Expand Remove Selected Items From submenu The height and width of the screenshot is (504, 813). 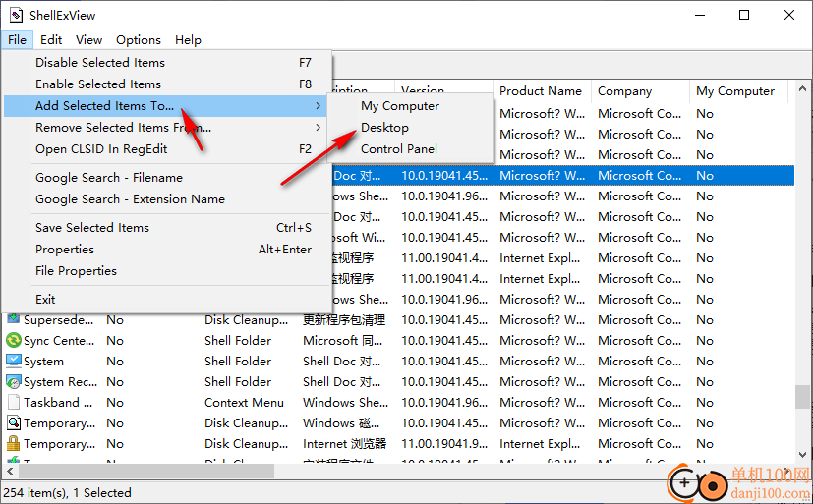(167, 128)
